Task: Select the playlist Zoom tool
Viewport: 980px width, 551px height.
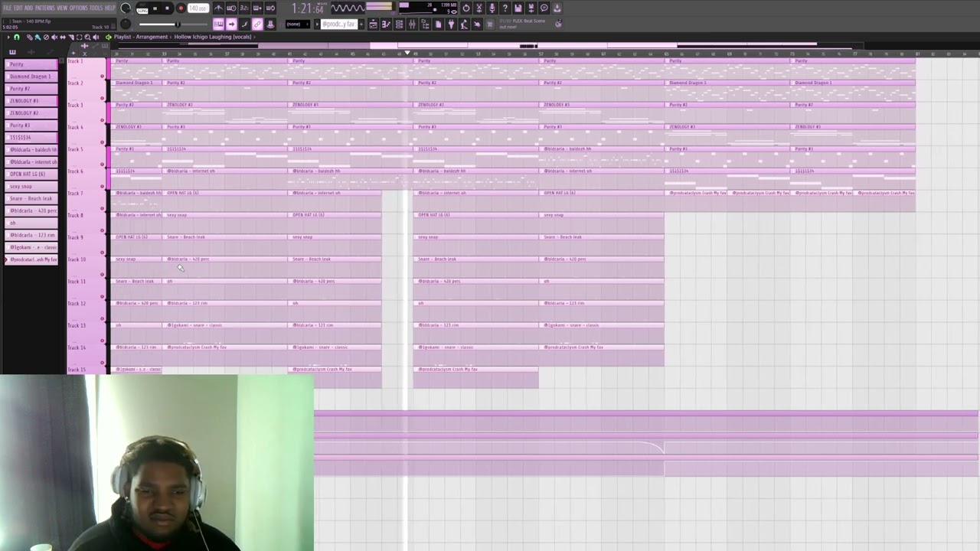Action: point(87,37)
